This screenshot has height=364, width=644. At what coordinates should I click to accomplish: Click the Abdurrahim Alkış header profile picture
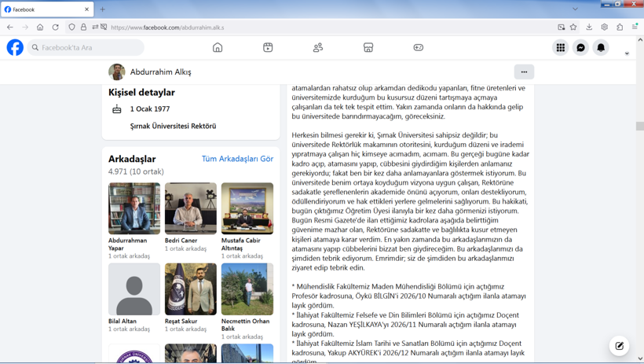(117, 72)
